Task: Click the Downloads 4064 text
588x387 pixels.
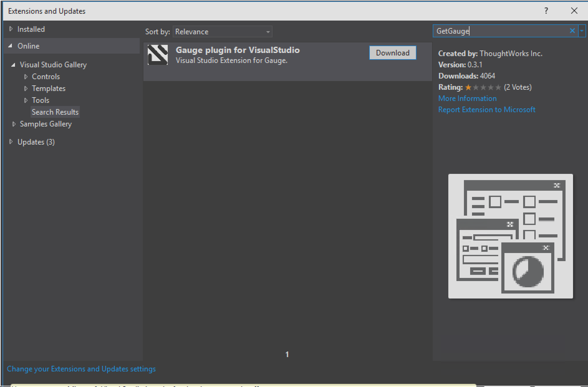Action: (467, 76)
